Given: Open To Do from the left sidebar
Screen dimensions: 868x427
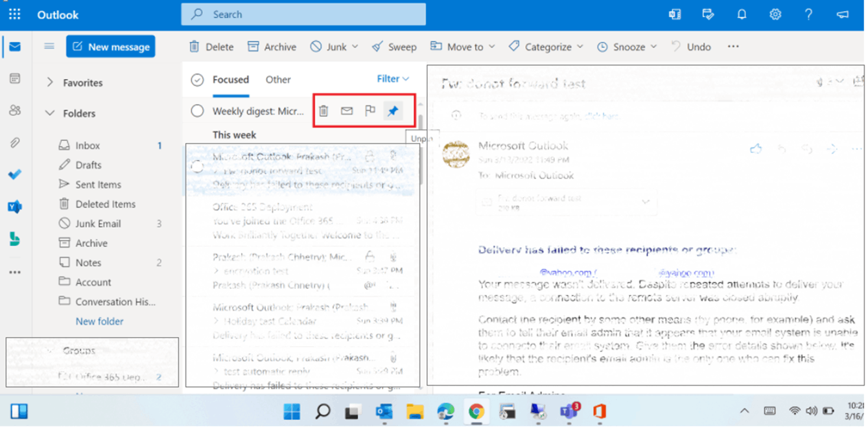Looking at the screenshot, I should point(16,174).
